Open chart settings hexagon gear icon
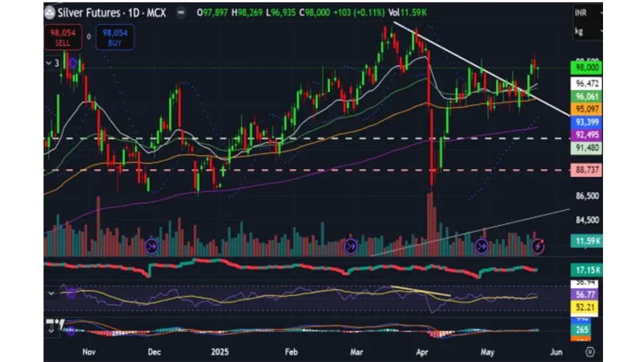 click(x=590, y=351)
